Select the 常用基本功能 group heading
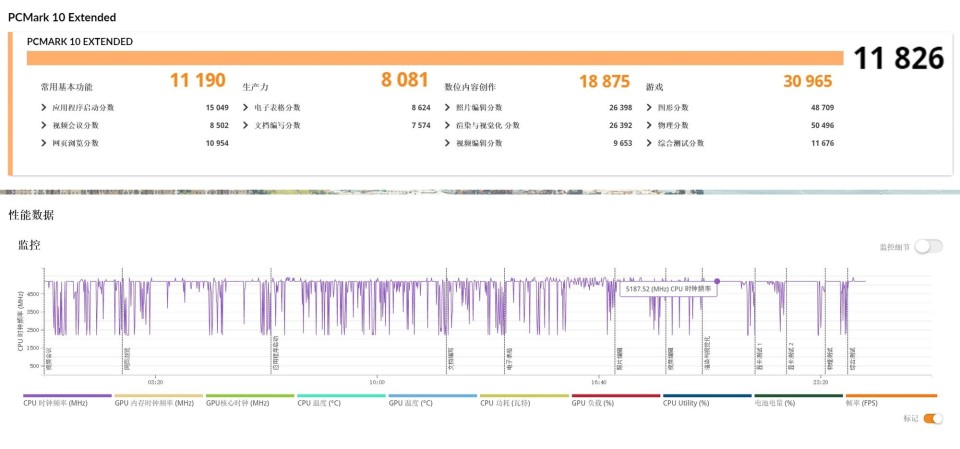 coord(67,87)
